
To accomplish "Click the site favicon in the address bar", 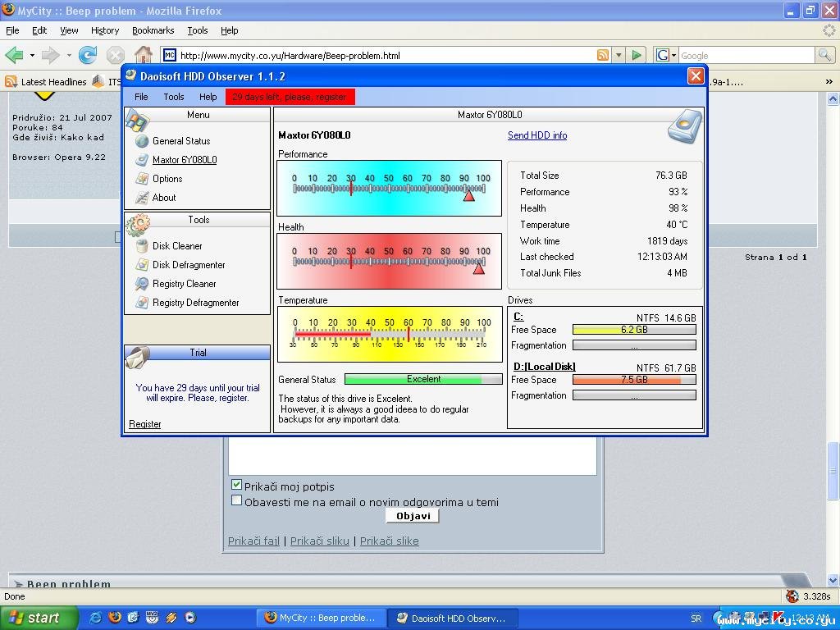I will coord(169,55).
